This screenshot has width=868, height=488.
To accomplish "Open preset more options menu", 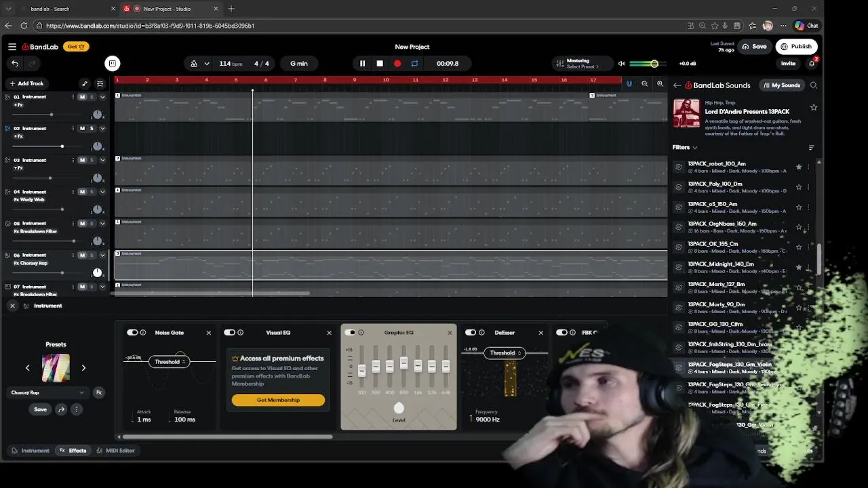I will (77, 409).
